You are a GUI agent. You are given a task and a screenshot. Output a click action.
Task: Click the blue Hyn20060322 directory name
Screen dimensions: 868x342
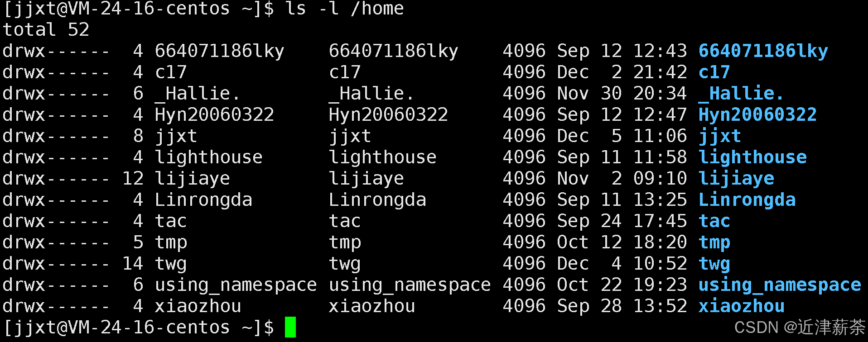pyautogui.click(x=758, y=114)
